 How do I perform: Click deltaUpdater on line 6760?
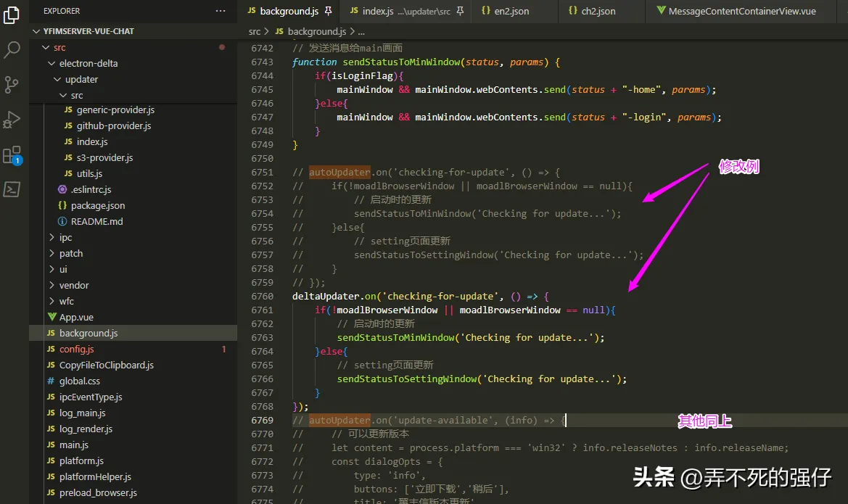[x=326, y=297]
